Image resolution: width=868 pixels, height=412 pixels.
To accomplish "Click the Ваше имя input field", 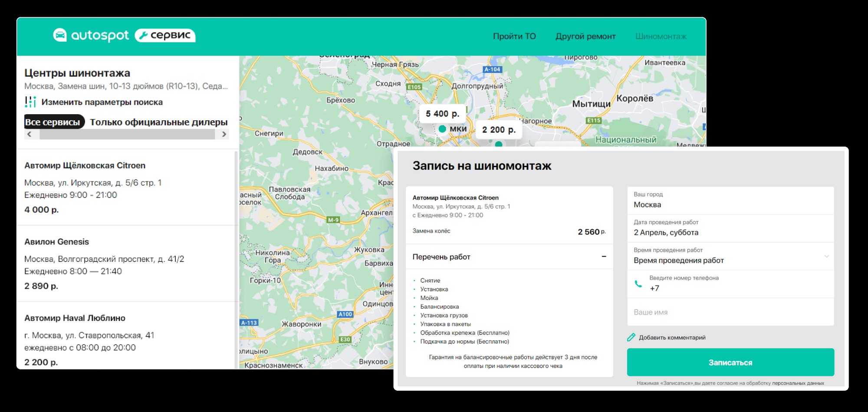I will [x=730, y=312].
